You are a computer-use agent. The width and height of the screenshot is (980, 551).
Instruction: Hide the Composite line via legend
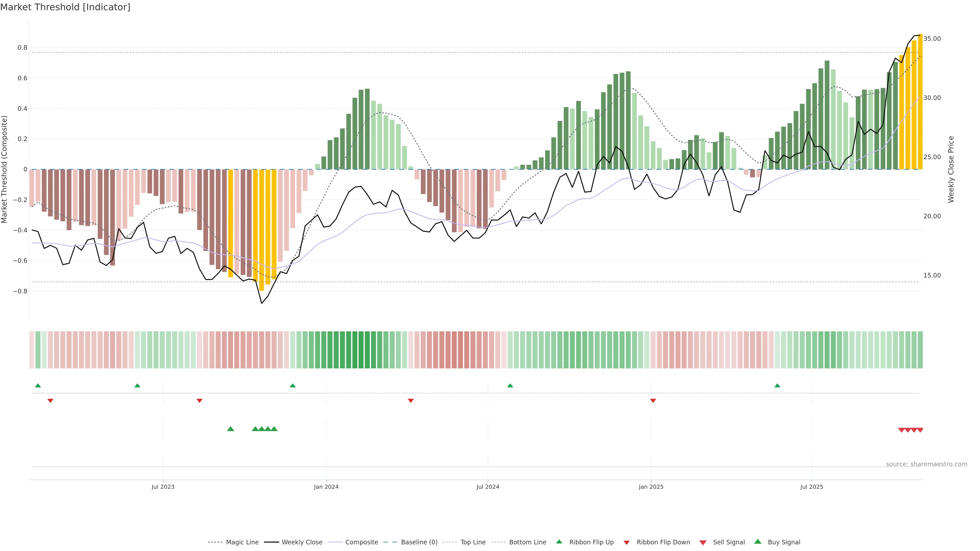click(x=361, y=542)
